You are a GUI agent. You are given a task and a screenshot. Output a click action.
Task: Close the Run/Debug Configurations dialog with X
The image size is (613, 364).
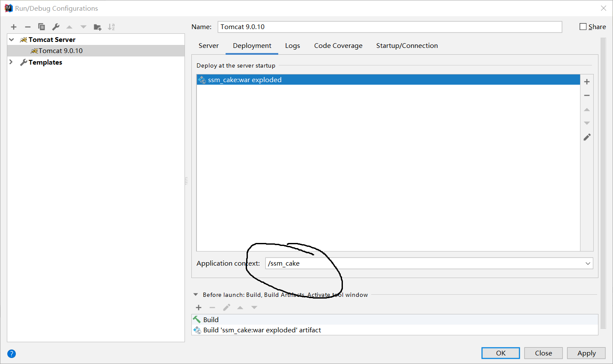604,8
